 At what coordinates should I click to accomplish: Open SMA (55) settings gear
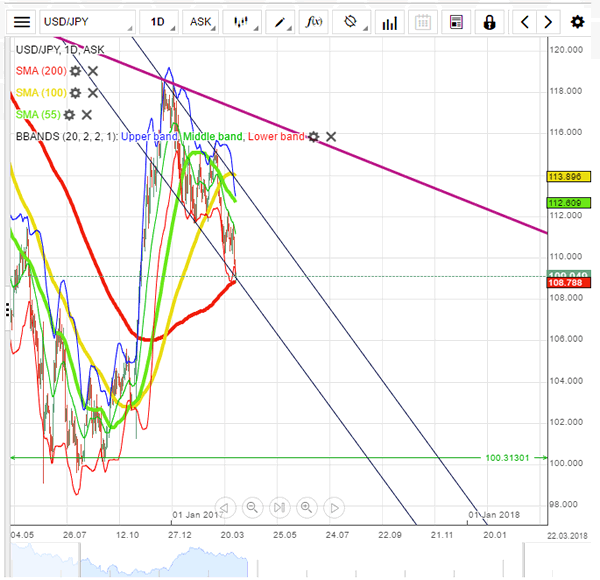tap(69, 114)
